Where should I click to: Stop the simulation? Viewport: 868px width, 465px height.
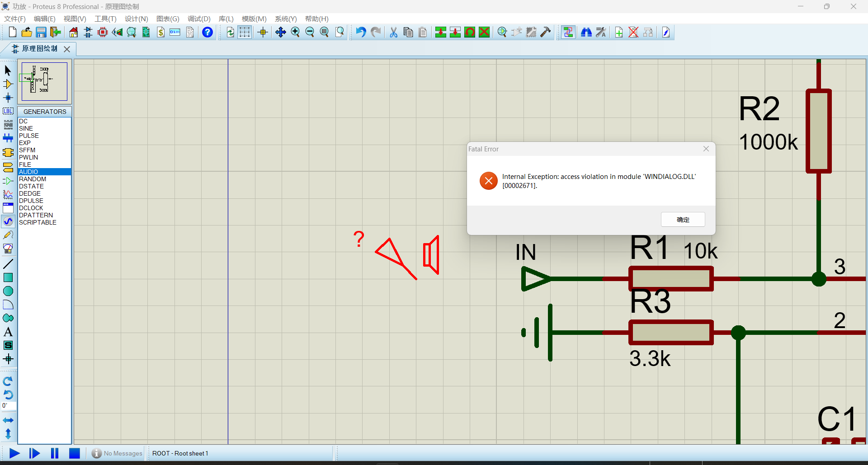point(75,453)
